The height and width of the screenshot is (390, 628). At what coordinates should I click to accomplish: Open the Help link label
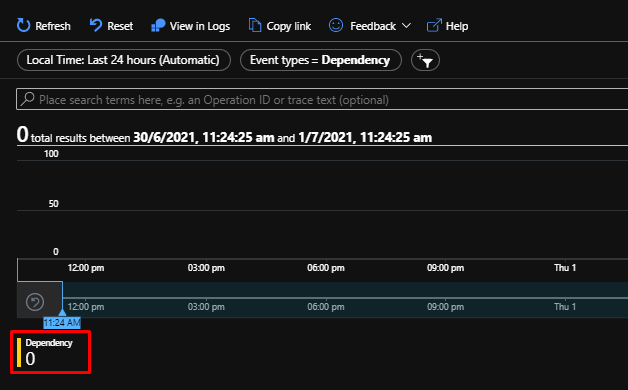click(x=457, y=26)
